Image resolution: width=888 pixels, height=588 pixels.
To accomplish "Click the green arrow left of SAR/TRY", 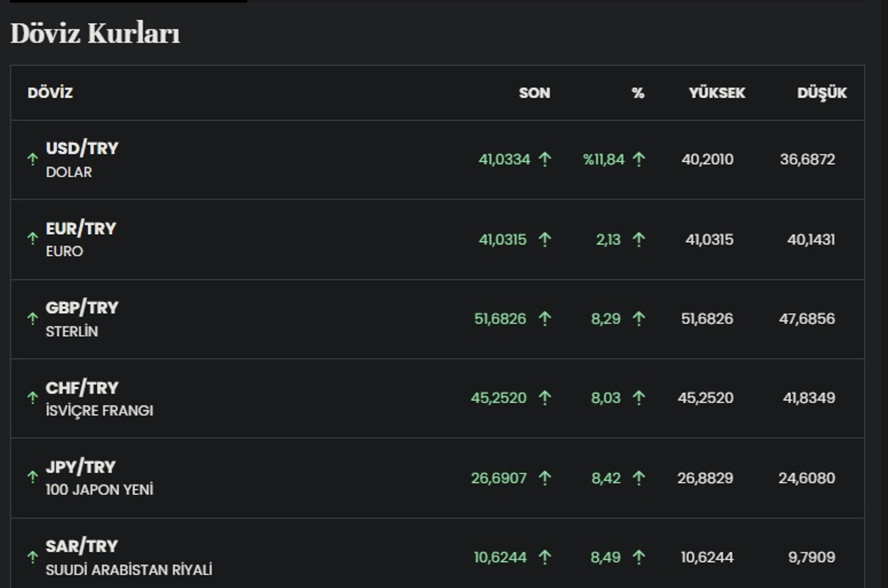I will pyautogui.click(x=32, y=557).
